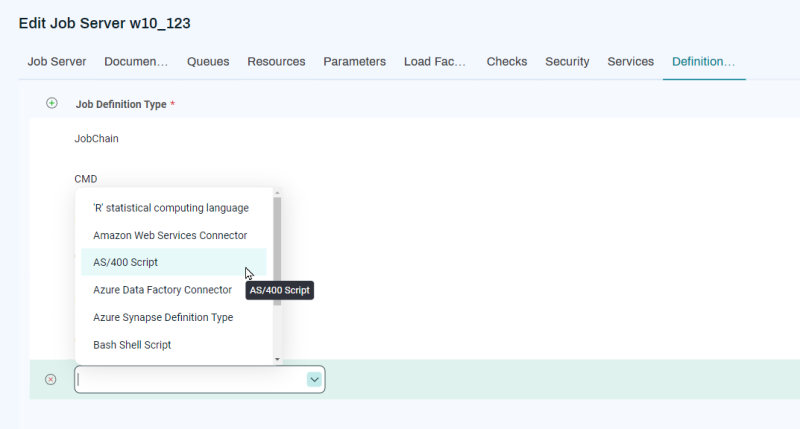The height and width of the screenshot is (429, 800).
Task: Pick AS/400 Script from the list
Action: (x=125, y=262)
